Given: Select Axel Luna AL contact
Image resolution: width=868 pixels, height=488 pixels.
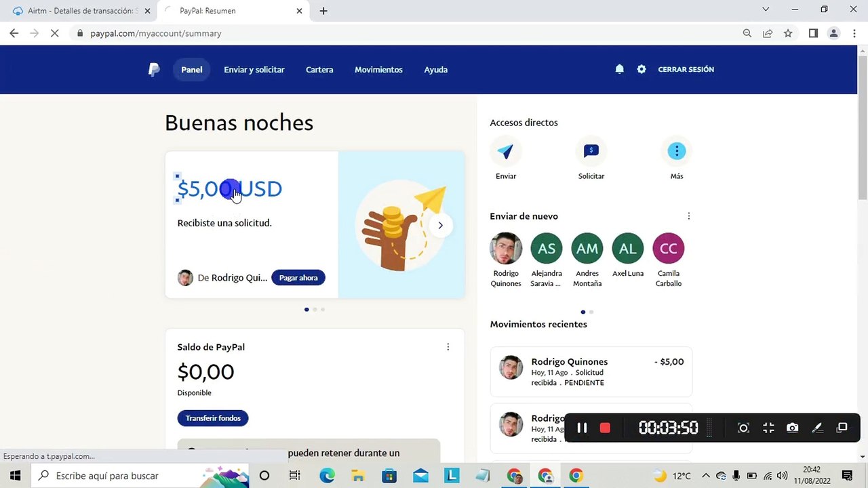Looking at the screenshot, I should tap(628, 248).
